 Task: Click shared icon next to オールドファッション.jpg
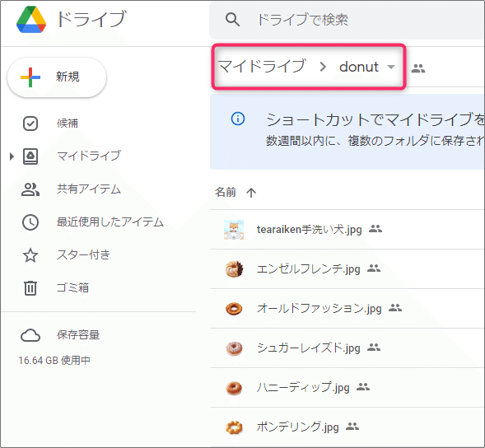click(x=395, y=307)
